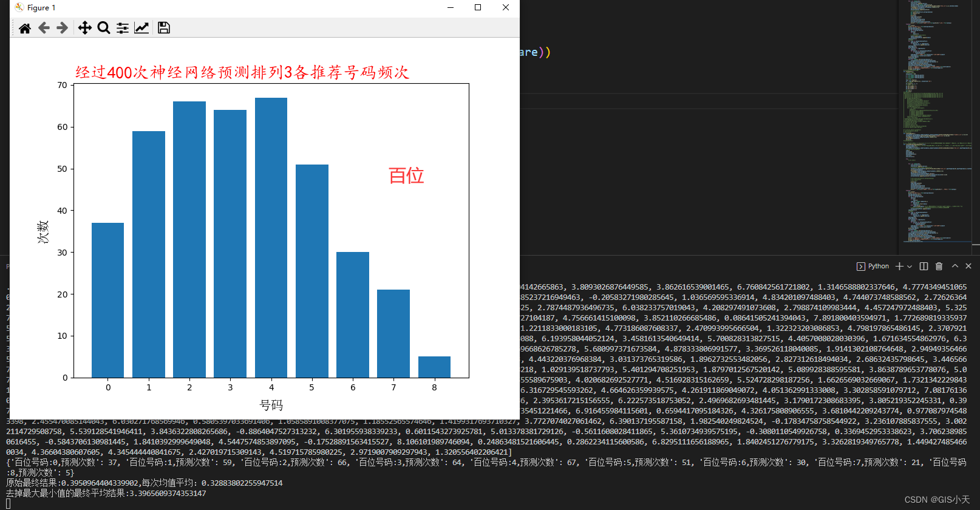The width and height of the screenshot is (980, 510).
Task: Click the bar for number 7
Action: coord(393,333)
